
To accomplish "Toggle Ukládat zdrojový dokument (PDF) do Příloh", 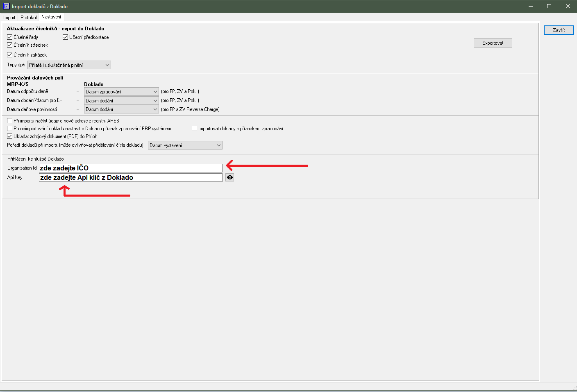I will [x=10, y=136].
